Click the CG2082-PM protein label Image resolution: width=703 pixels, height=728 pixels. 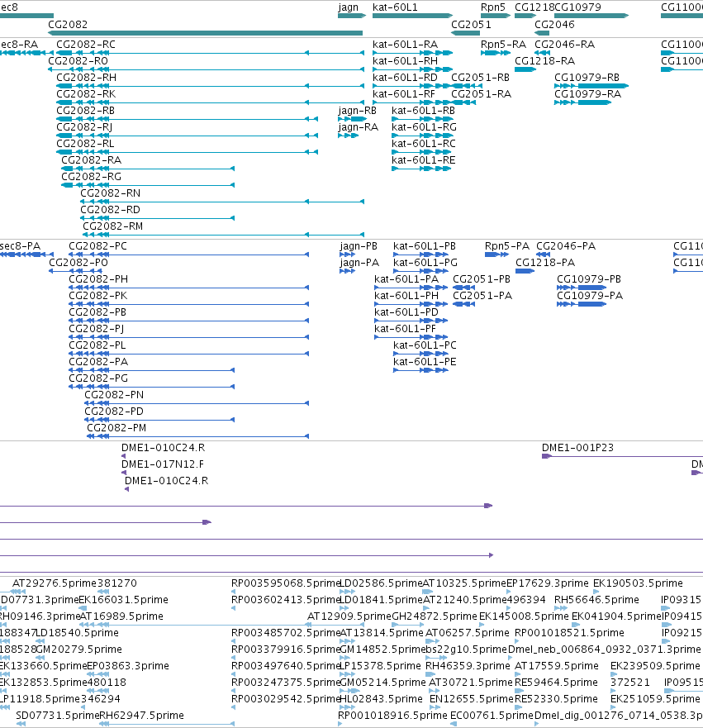116,428
